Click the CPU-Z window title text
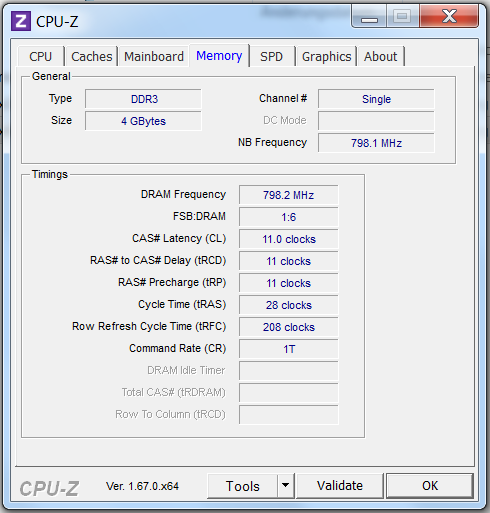This screenshot has width=490, height=513. [57, 22]
